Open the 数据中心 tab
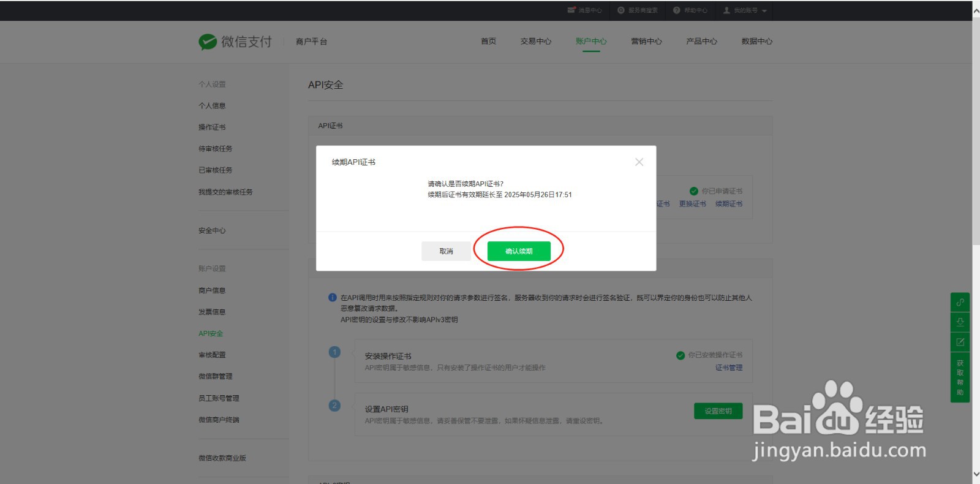Screen dimensions: 980x484 pos(756,41)
